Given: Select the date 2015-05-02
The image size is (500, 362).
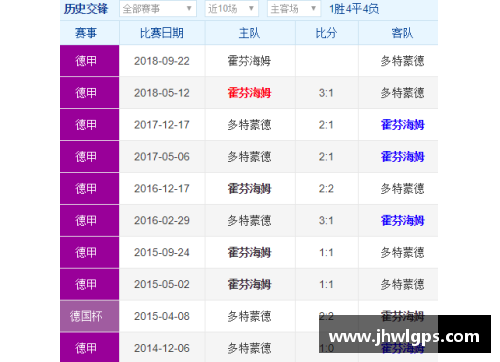Looking at the screenshot, I should tap(162, 284).
